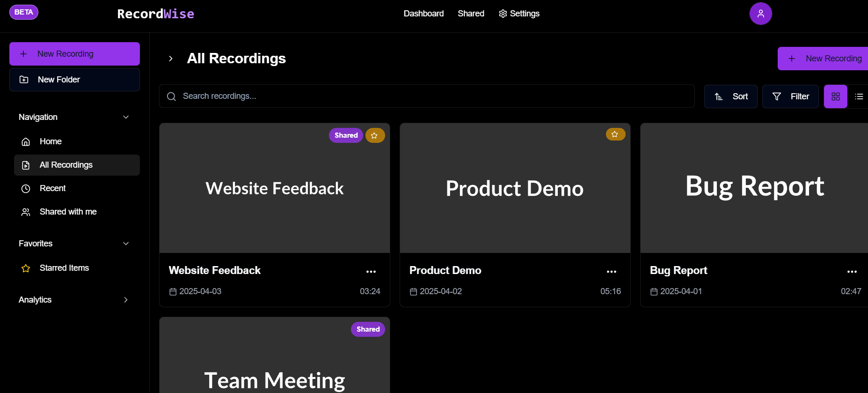Open Shared with me
868x393 pixels.
(77, 212)
